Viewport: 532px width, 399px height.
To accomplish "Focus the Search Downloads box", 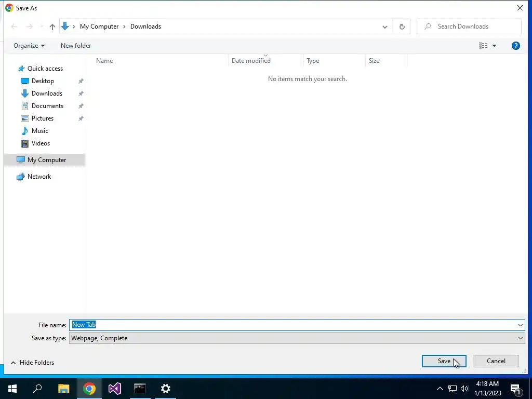I will [469, 26].
